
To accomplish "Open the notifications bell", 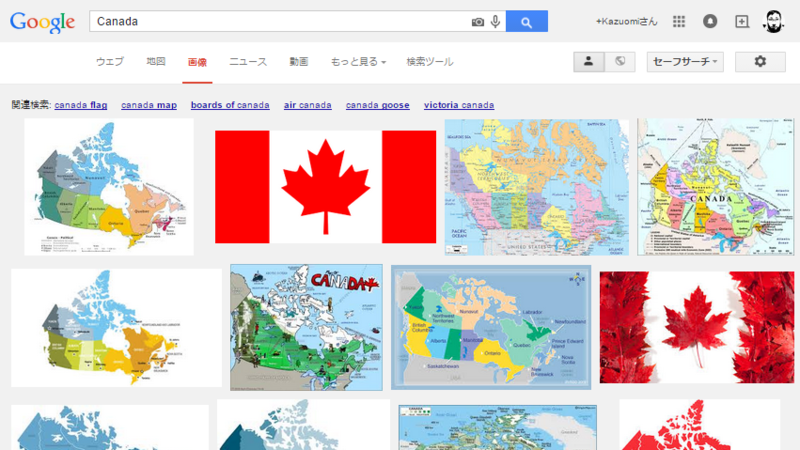I will click(x=710, y=21).
